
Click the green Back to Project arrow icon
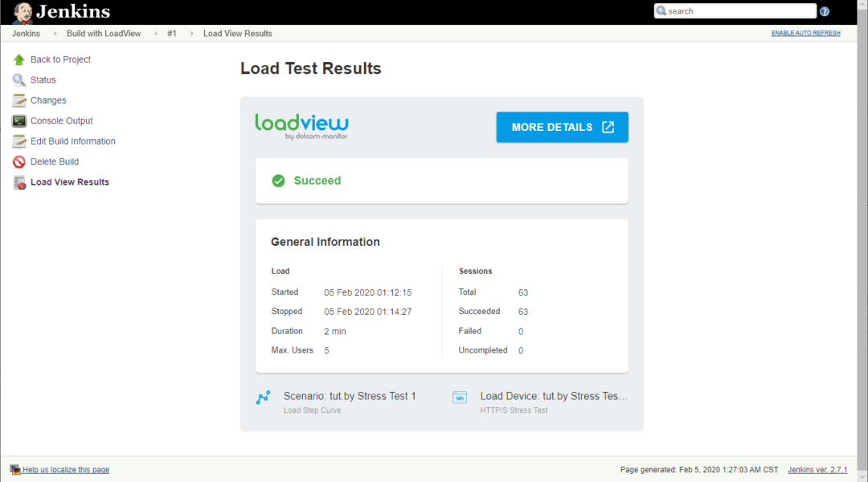pos(18,59)
